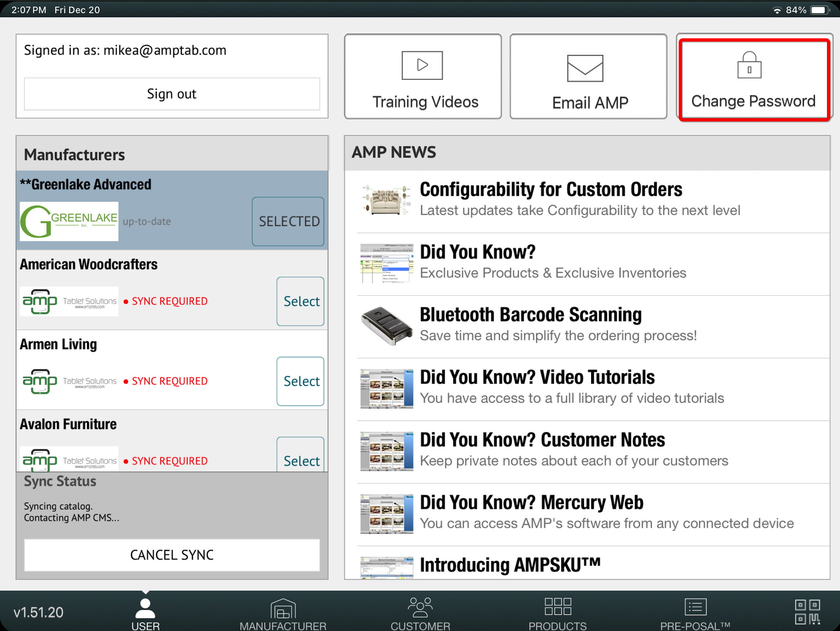Viewport: 840px width, 631px height.
Task: Select Armen Living manufacturer
Action: tap(301, 381)
